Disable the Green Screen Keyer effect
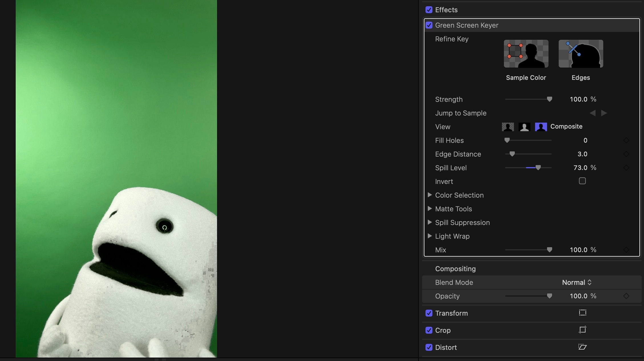 click(429, 25)
